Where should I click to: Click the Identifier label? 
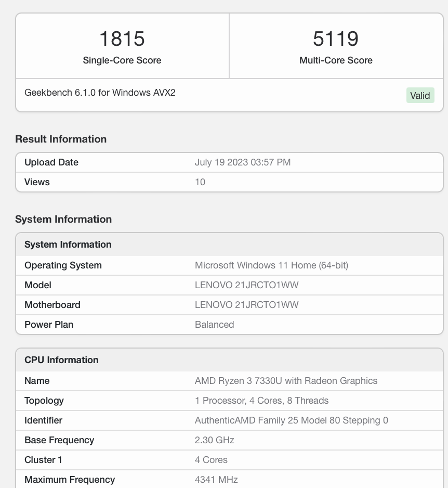click(x=44, y=420)
